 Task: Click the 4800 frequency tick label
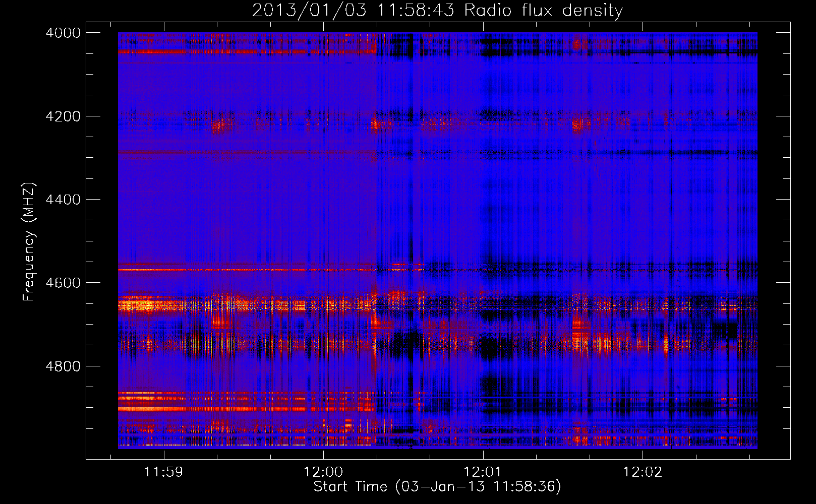click(63, 366)
